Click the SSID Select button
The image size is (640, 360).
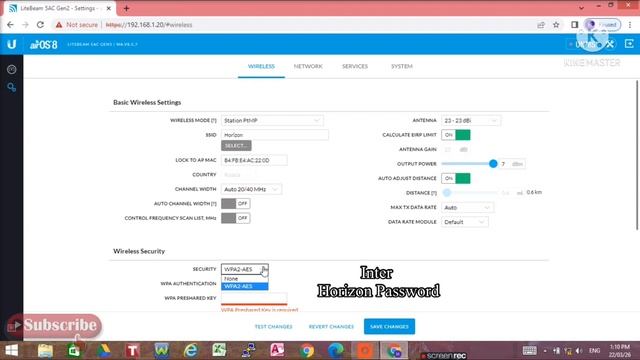pyautogui.click(x=236, y=146)
